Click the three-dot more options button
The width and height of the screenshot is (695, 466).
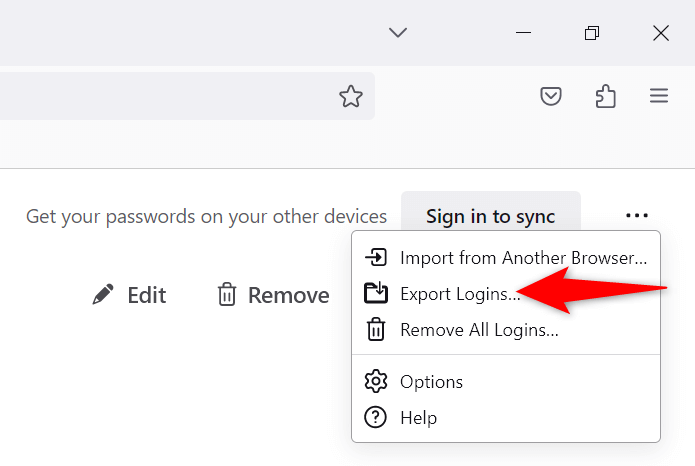637,215
